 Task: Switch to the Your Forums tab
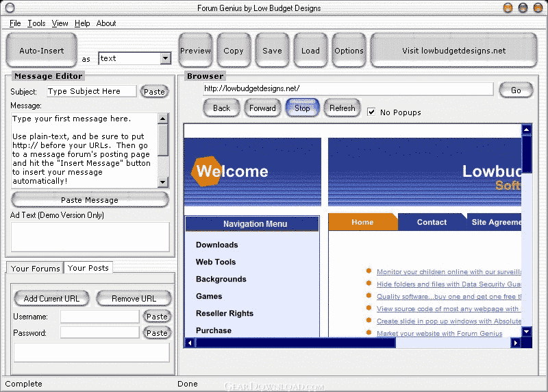[x=36, y=268]
